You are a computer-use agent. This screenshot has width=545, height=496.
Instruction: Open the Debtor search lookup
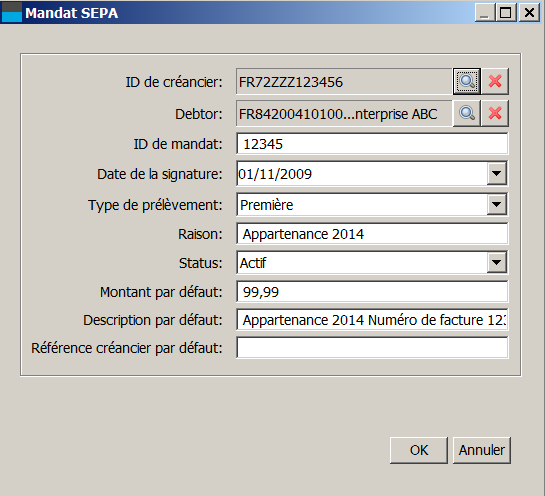click(x=467, y=113)
